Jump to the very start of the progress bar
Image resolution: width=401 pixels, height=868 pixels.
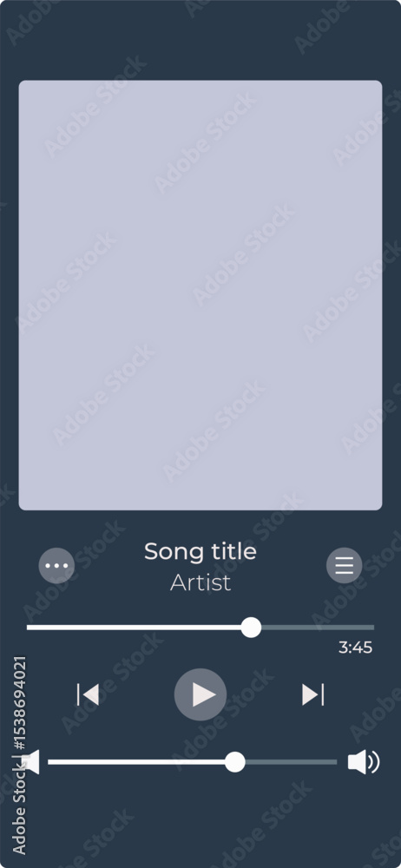click(29, 628)
